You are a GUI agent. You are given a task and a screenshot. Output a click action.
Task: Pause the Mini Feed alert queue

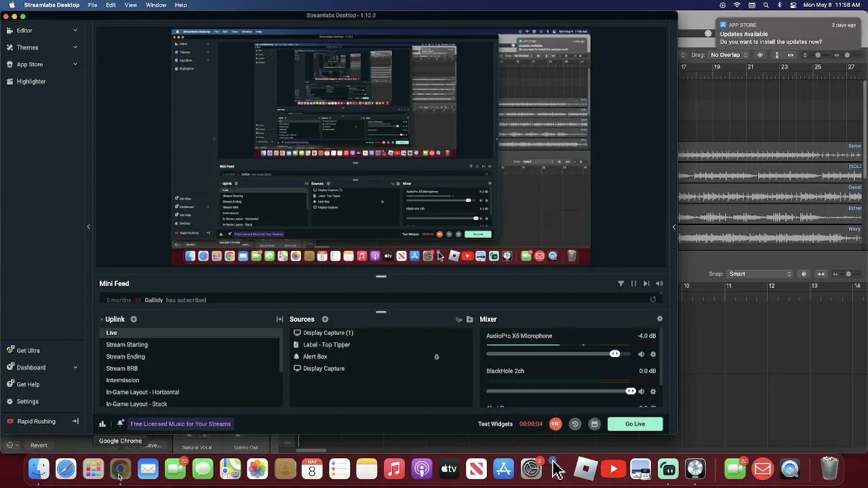633,284
